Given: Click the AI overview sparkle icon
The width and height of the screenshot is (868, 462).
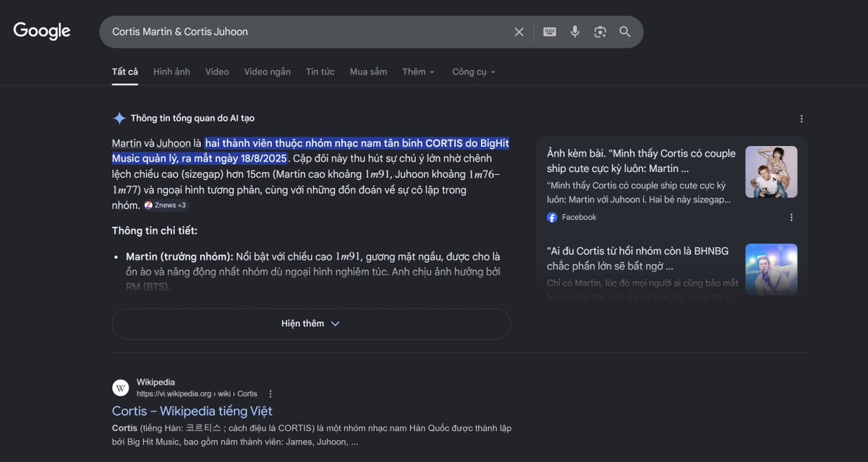Looking at the screenshot, I should (119, 118).
